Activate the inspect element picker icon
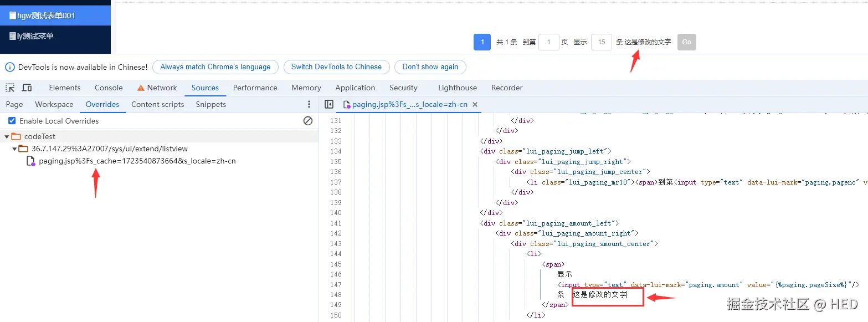Image resolution: width=868 pixels, height=322 pixels. tap(10, 88)
